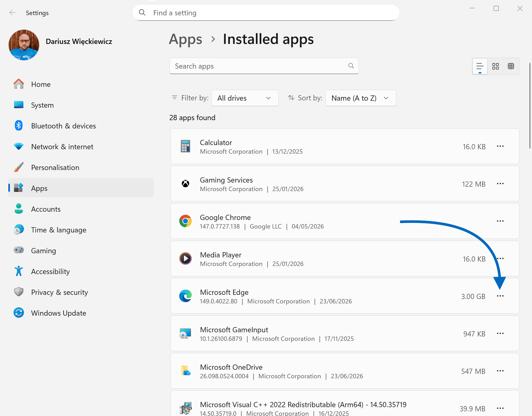The height and width of the screenshot is (416, 532).
Task: Open Windows Update in the sidebar
Action: [81, 313]
